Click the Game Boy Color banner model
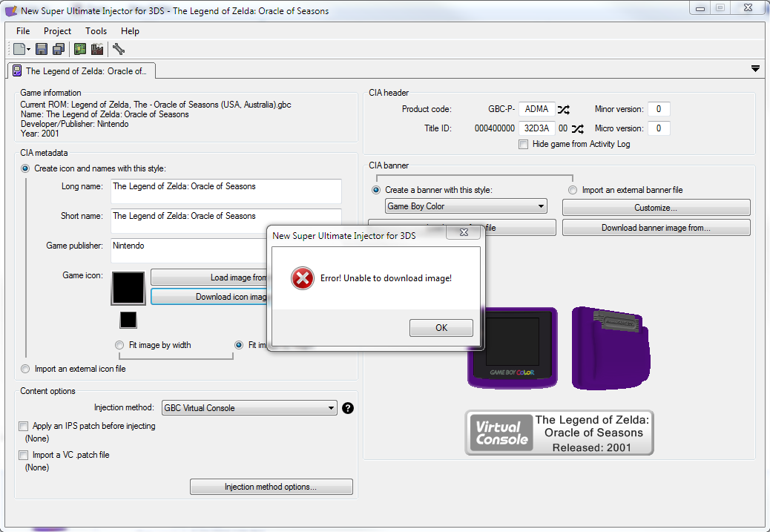 512,347
